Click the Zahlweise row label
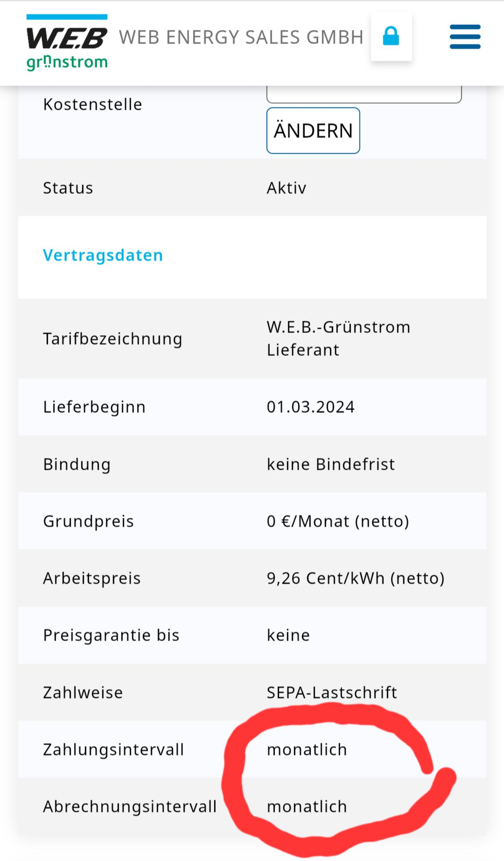Viewport: 504px width, 861px height. 83,692
